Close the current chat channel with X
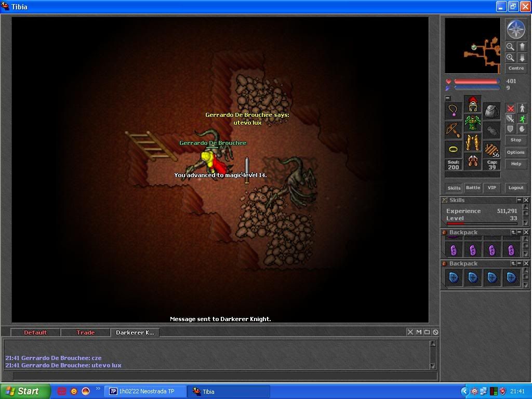This screenshot has width=532, height=399. click(x=410, y=332)
